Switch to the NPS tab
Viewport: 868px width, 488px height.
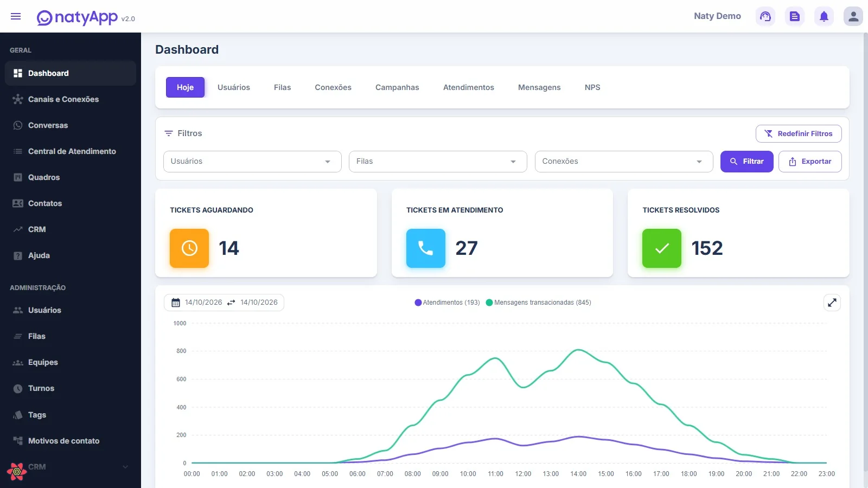tap(592, 87)
